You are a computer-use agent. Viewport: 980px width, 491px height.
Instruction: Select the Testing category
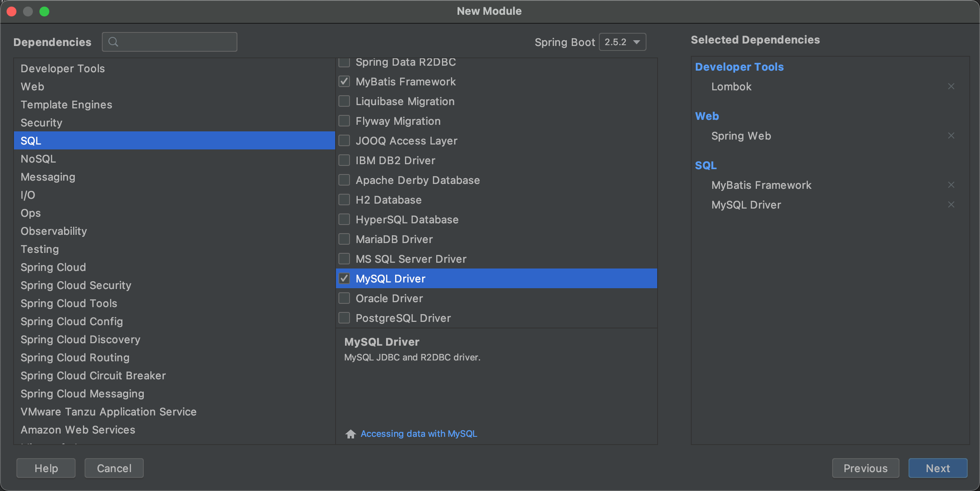point(174,249)
